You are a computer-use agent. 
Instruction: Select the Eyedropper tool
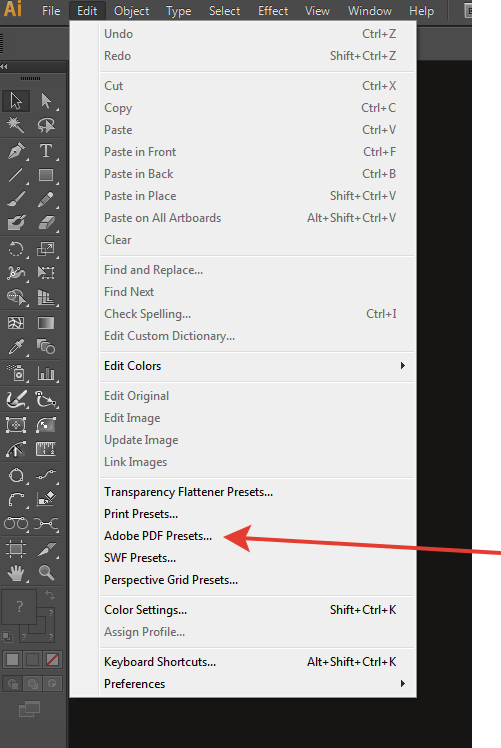tap(16, 347)
